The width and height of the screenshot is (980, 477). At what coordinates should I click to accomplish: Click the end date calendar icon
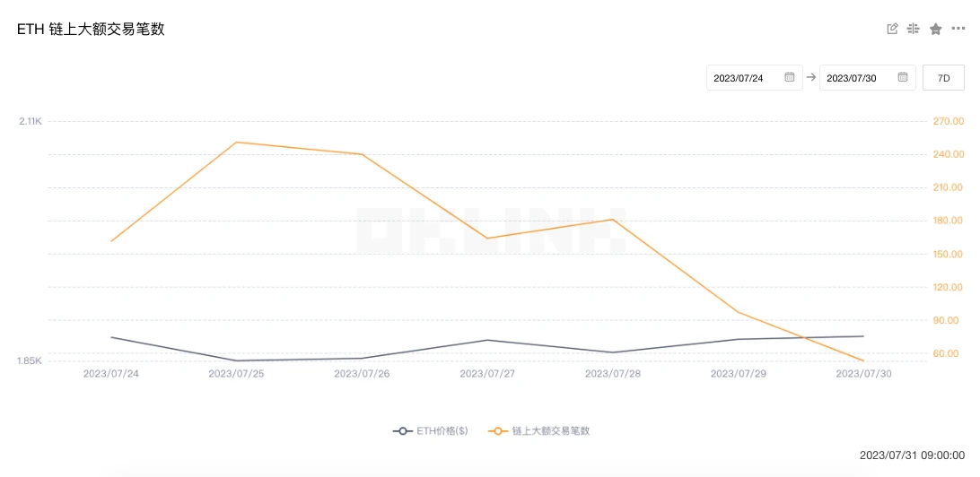click(x=903, y=78)
